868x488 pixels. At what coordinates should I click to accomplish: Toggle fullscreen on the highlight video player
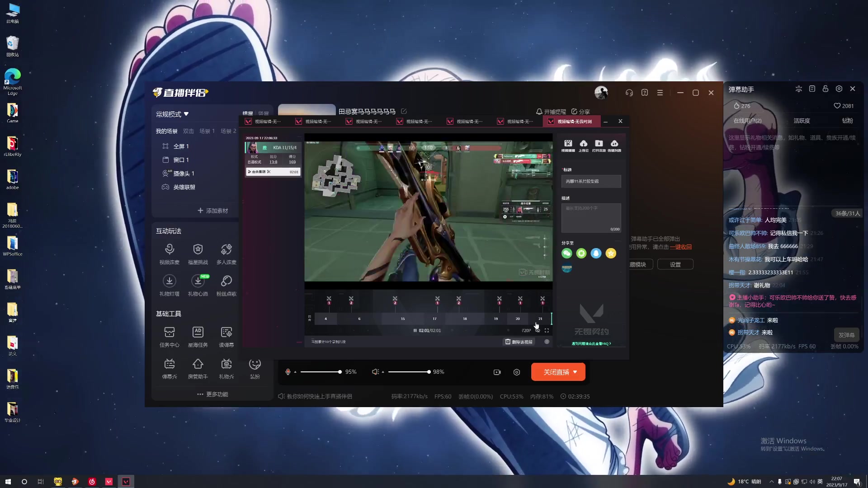[x=547, y=330]
